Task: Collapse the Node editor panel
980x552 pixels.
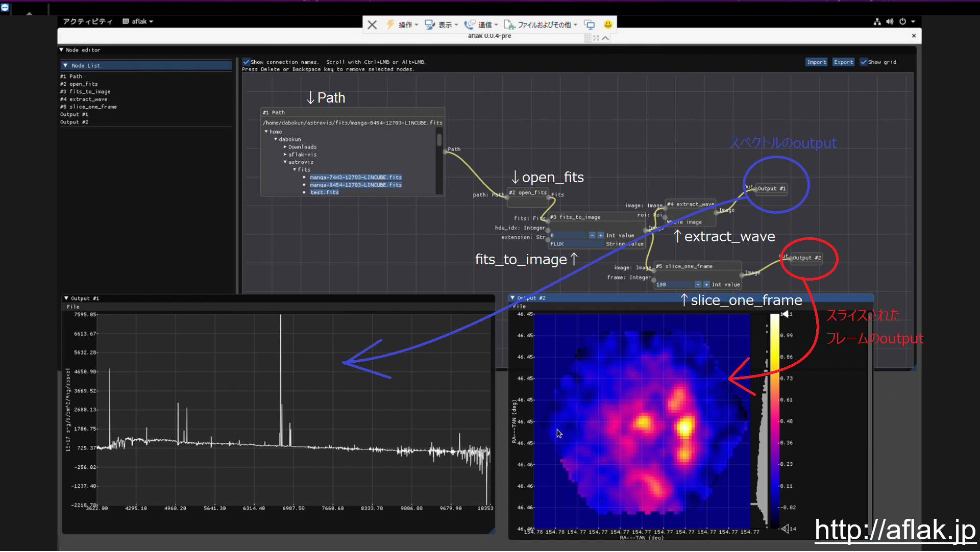Action: [x=61, y=50]
